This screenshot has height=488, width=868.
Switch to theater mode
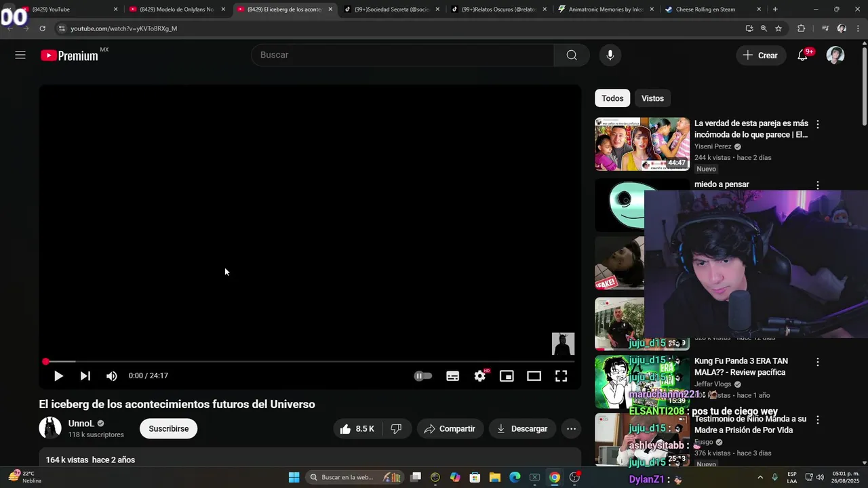[534, 375]
